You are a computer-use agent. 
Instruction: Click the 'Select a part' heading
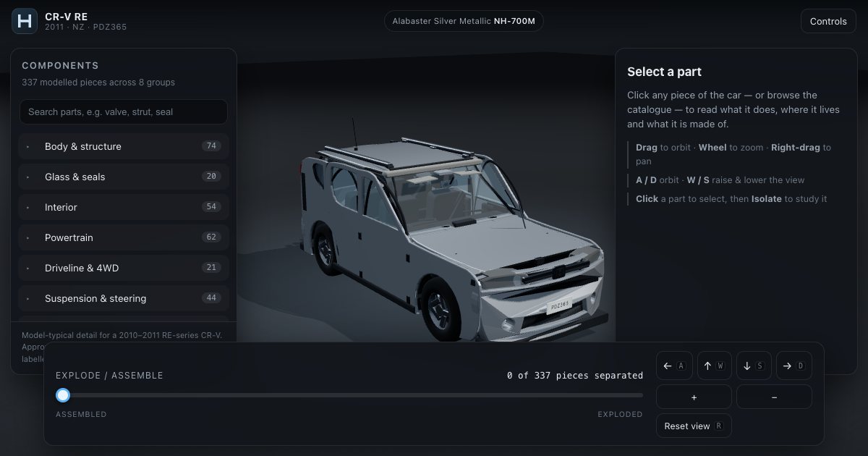point(664,72)
